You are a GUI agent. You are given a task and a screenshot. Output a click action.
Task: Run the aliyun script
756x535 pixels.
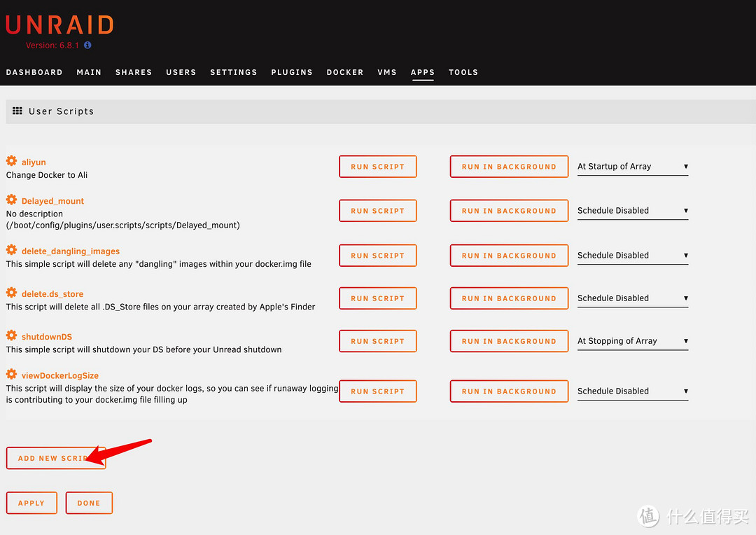pos(377,167)
